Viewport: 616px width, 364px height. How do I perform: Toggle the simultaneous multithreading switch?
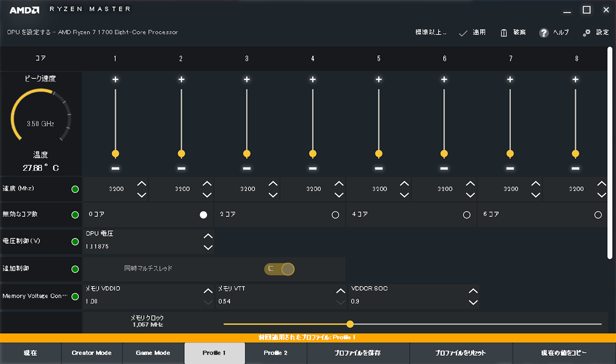pyautogui.click(x=279, y=269)
